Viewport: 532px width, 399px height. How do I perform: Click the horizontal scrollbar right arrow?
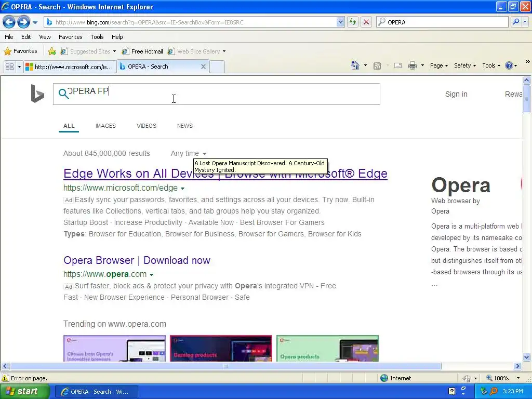[518, 366]
